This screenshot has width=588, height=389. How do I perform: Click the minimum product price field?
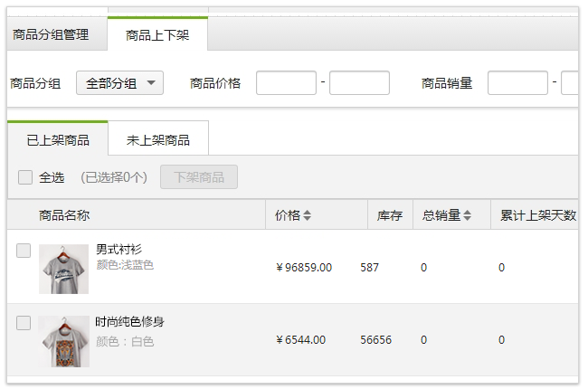click(286, 83)
